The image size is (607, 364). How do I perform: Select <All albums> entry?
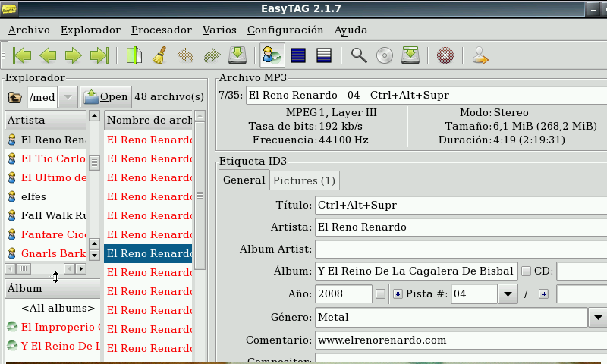52,309
